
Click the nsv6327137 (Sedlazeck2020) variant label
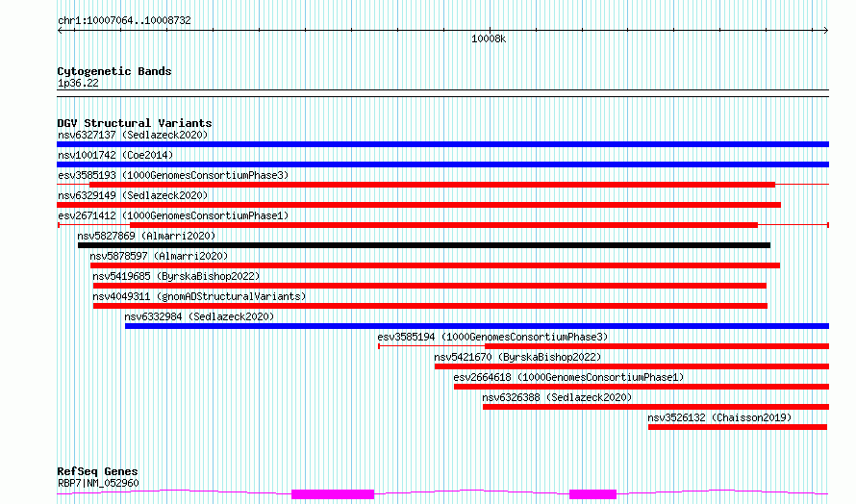coord(133,135)
